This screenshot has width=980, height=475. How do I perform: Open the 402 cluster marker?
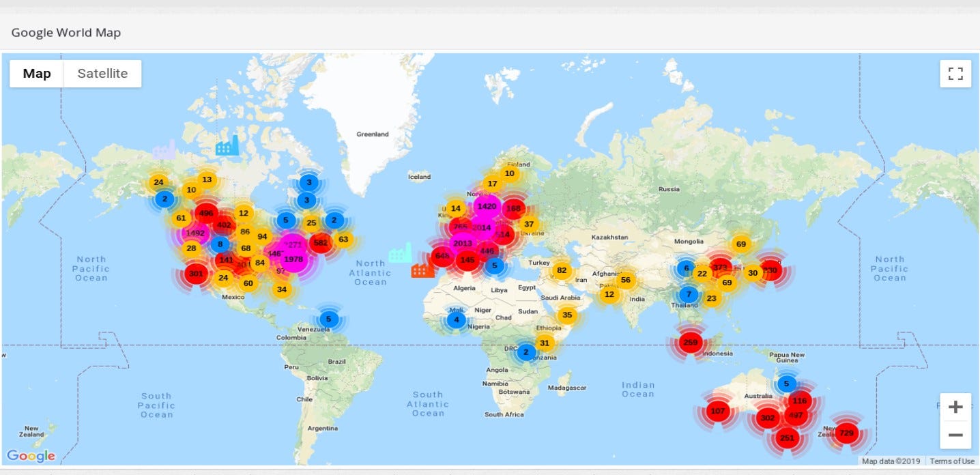click(x=223, y=225)
